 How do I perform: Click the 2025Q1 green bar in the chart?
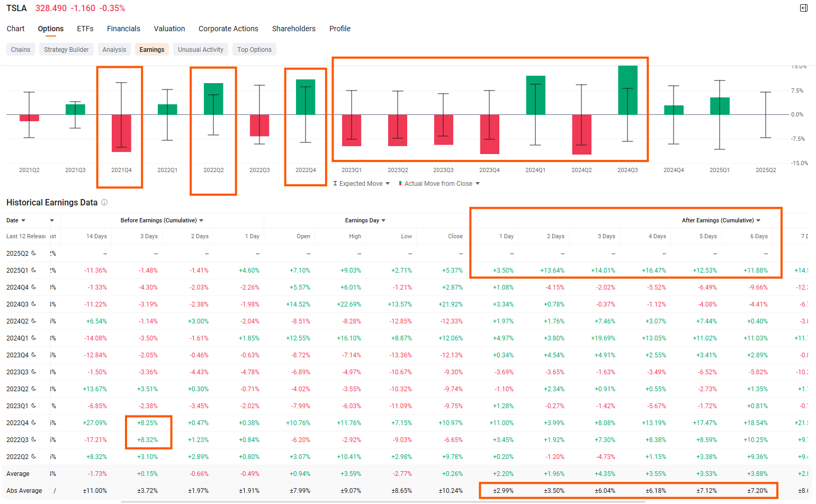[x=720, y=106]
